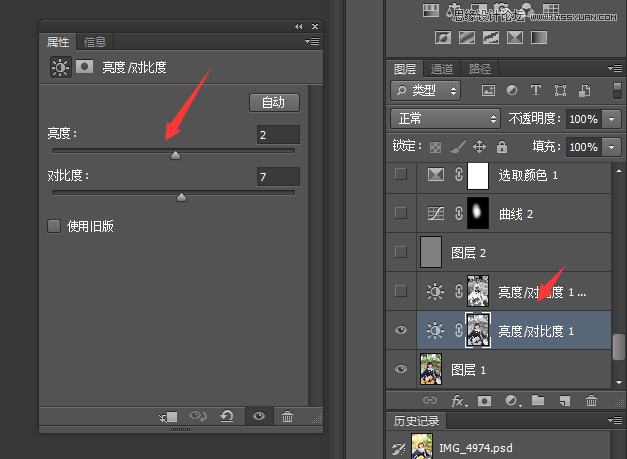Click the 不透明度 opacity value field

tap(583, 119)
